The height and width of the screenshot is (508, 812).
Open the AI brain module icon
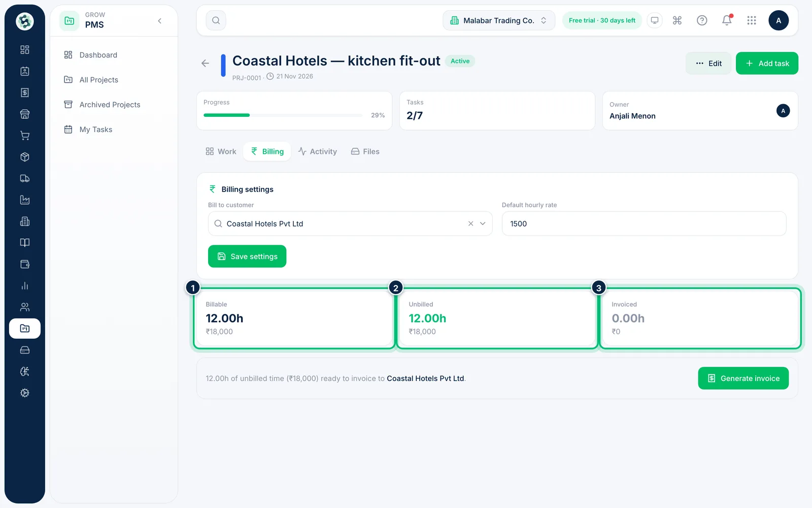(x=24, y=371)
